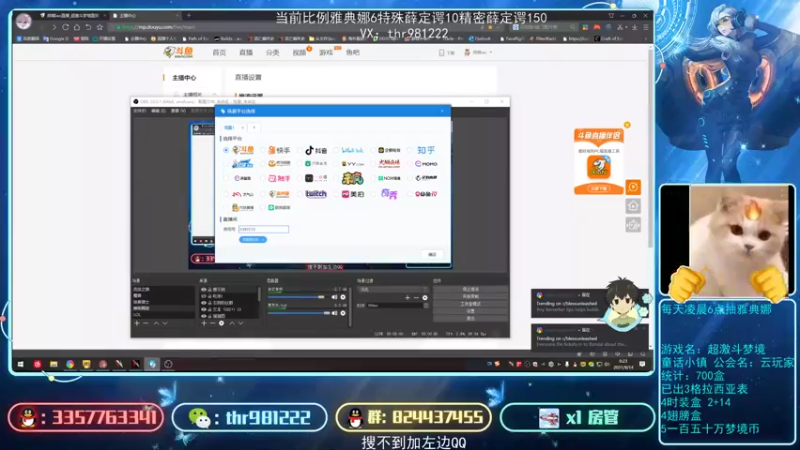Remove selected OBS scene with minus
This screenshot has width=800, height=450.
pos(146,323)
